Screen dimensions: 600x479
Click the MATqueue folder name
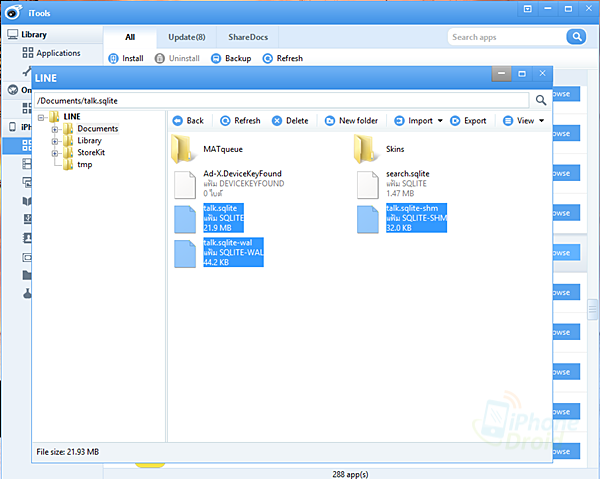223,149
